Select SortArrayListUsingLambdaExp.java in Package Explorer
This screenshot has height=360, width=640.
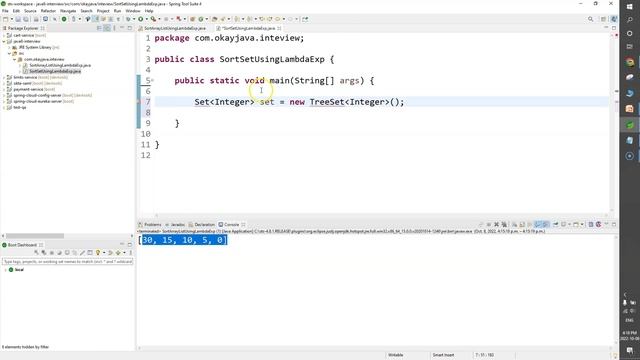click(60, 65)
